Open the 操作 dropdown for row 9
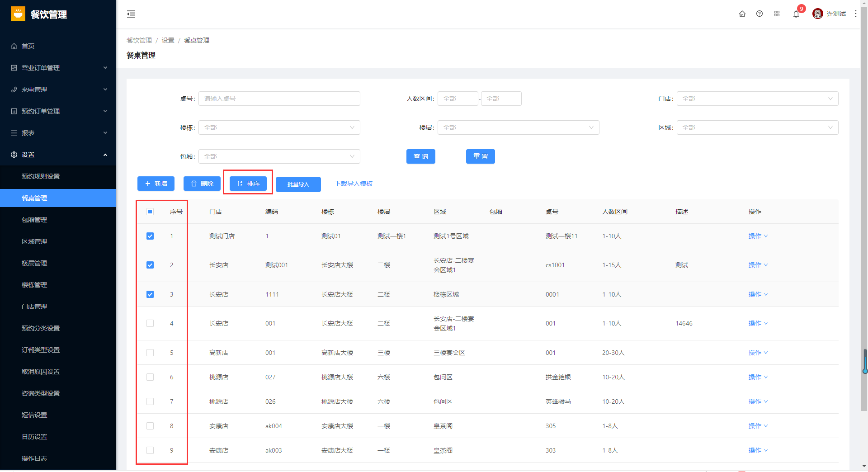 tap(758, 450)
